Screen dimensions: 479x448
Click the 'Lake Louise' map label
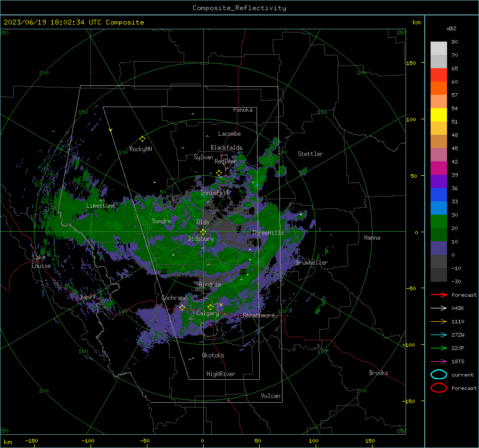click(41, 262)
